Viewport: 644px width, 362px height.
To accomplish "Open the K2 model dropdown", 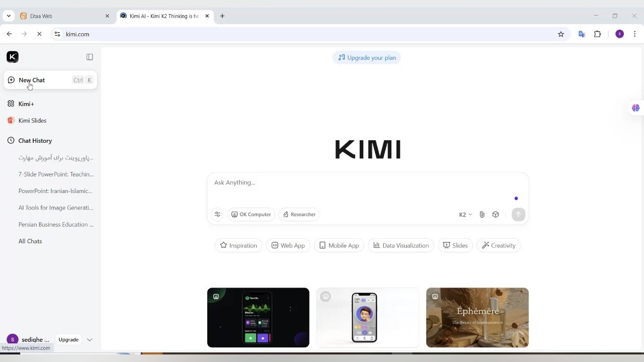I will [465, 214].
